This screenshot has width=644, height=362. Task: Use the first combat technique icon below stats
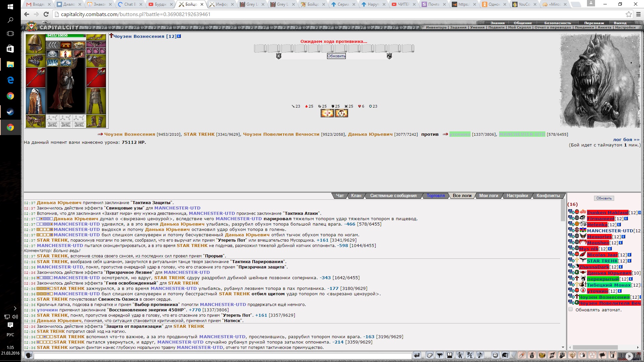pos(327,113)
